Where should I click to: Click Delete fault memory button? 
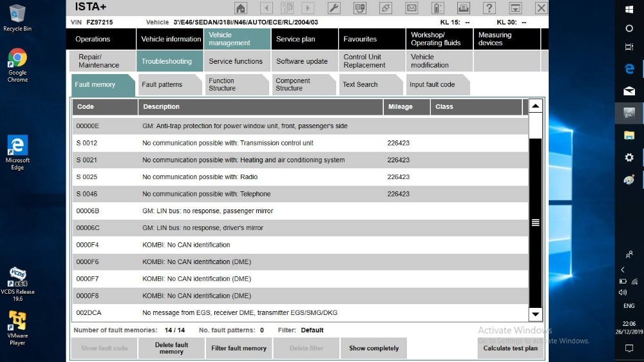(x=171, y=348)
